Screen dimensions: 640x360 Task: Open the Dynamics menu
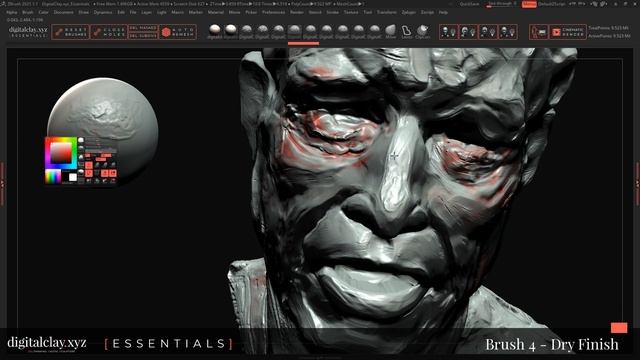tap(103, 13)
